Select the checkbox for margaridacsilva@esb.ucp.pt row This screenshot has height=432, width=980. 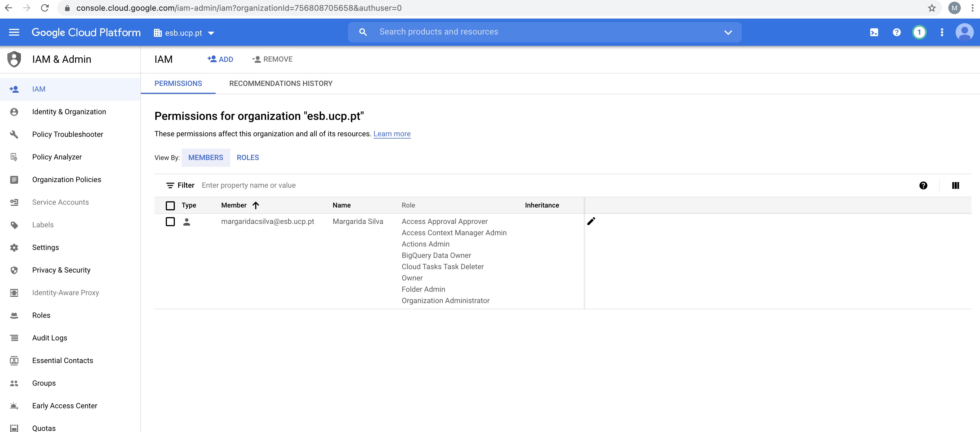click(x=170, y=222)
